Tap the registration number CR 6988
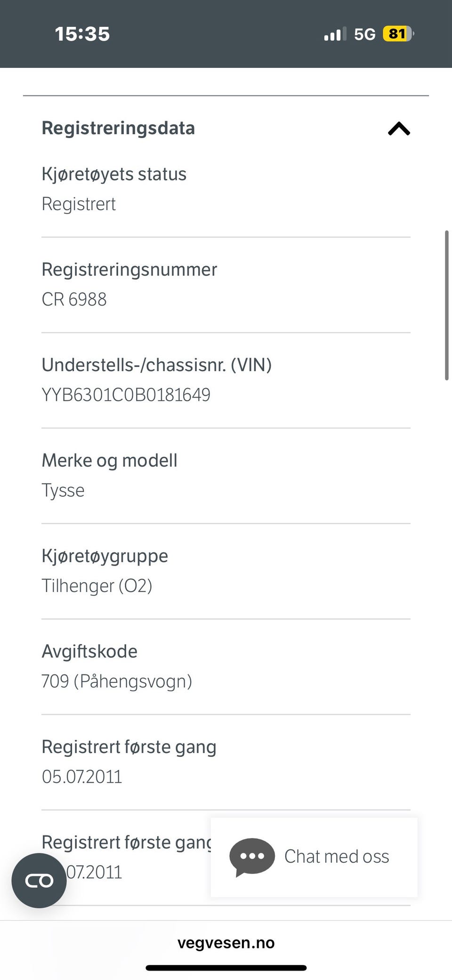Viewport: 452px width, 980px height. click(74, 300)
